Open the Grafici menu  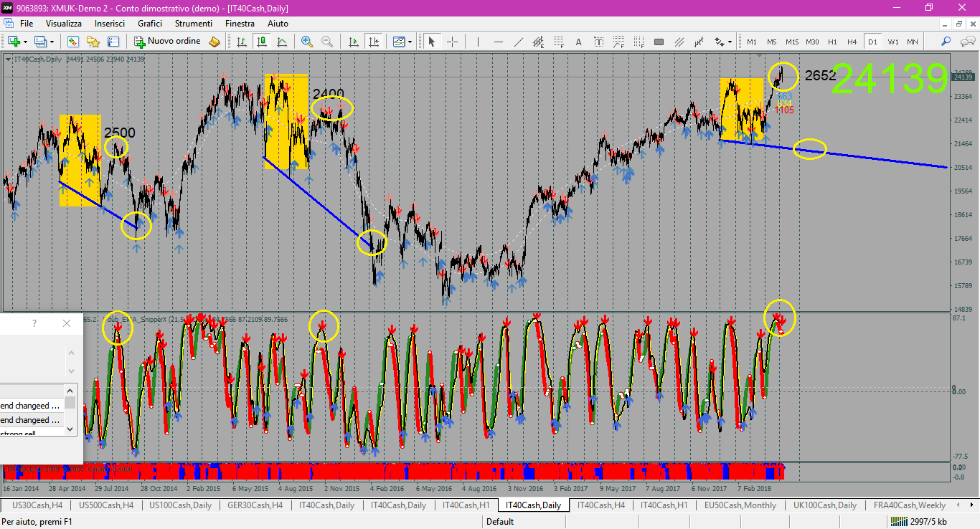150,23
